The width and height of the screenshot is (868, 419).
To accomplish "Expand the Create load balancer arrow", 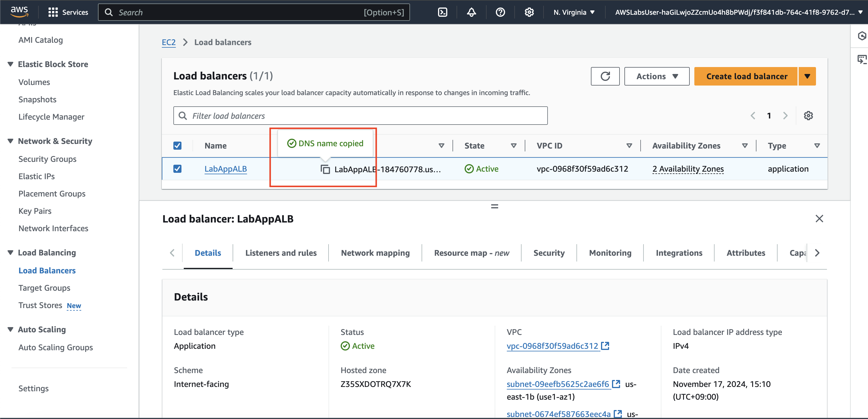I will click(807, 76).
